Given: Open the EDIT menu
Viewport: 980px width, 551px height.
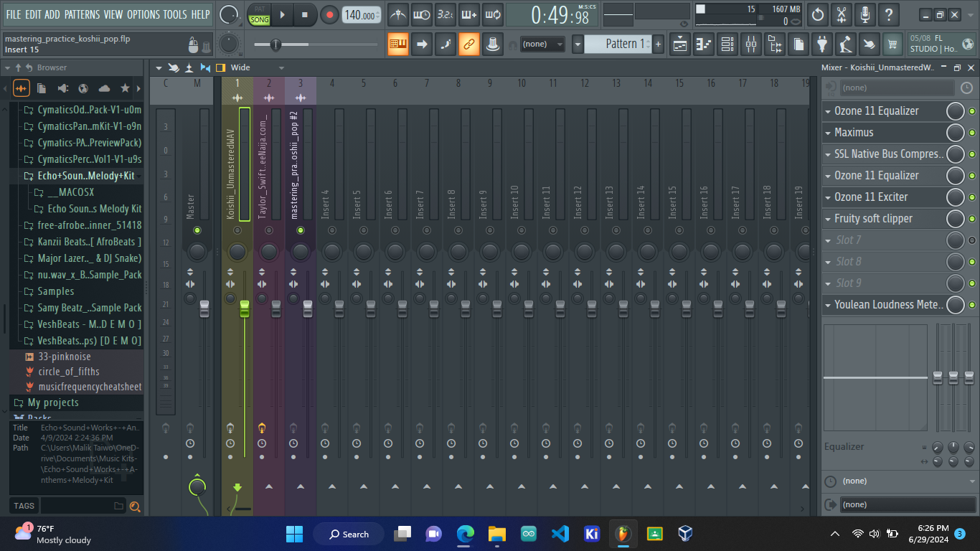Looking at the screenshot, I should (33, 14).
